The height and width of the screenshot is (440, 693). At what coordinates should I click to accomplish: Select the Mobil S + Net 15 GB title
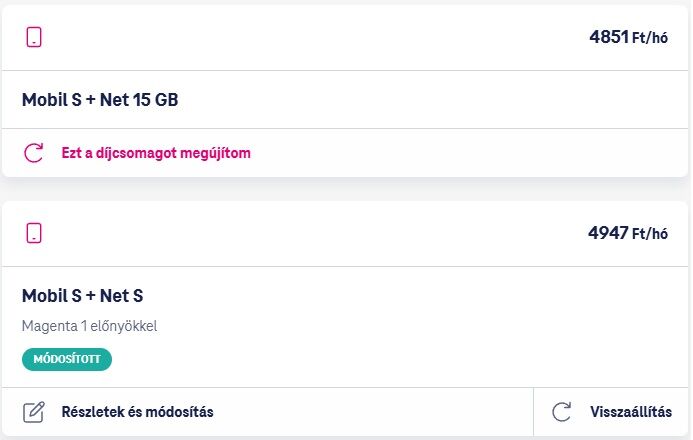[x=100, y=100]
